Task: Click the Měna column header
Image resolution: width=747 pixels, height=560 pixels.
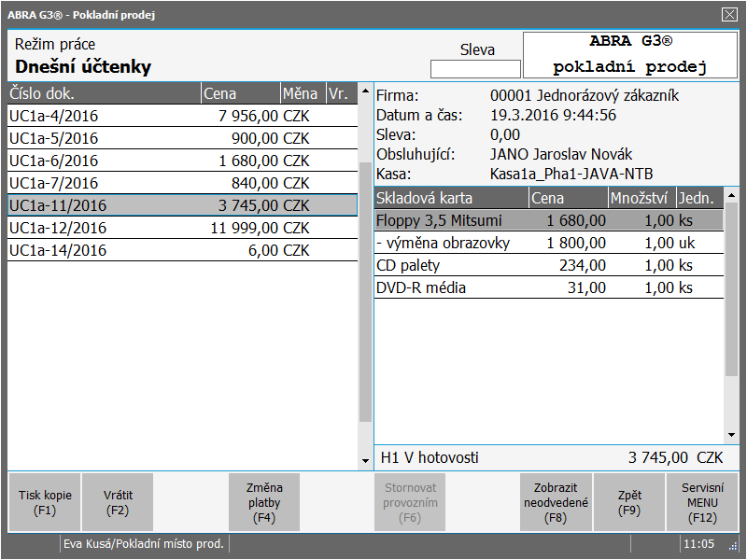Action: coord(302,93)
